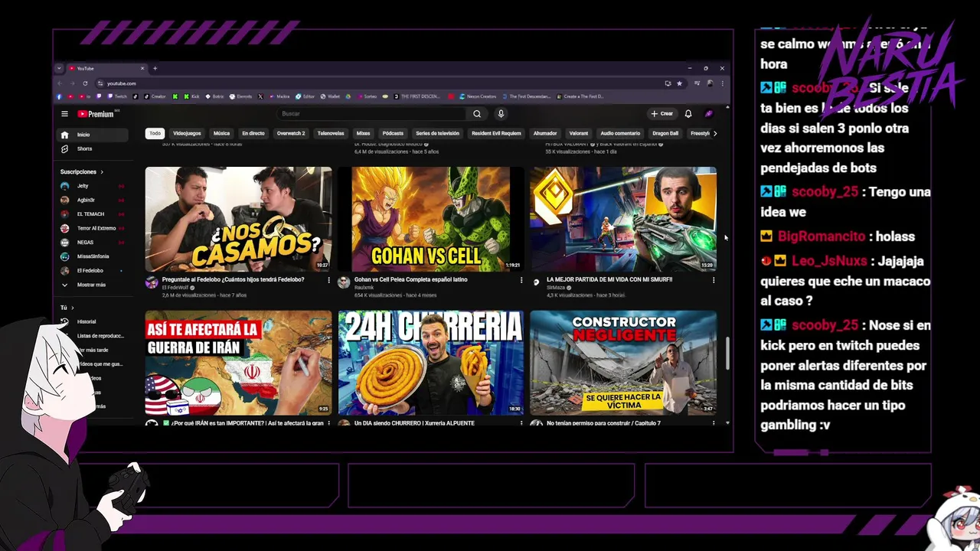Viewport: 980px width, 551px height.
Task: Select the Dragon Ball chip
Action: (x=665, y=133)
